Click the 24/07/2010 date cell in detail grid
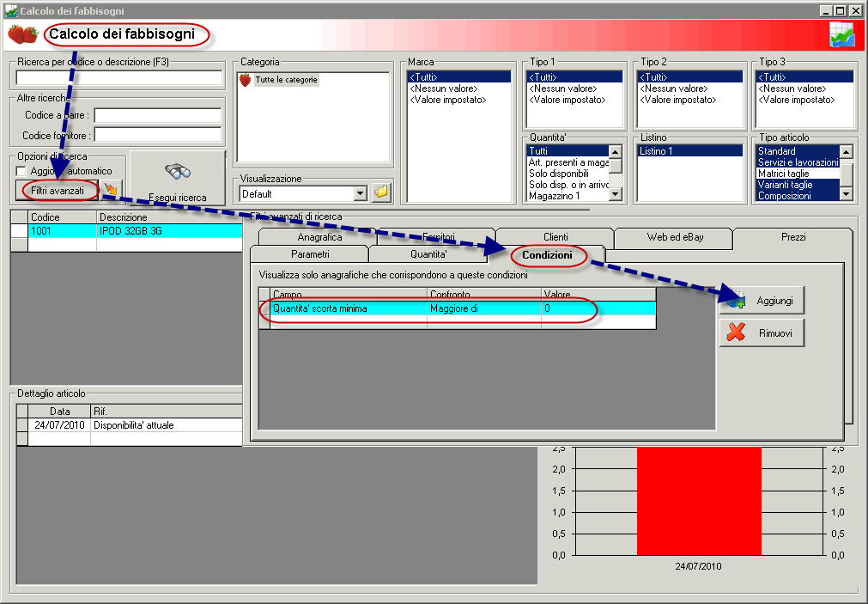This screenshot has width=868, height=604. pyautogui.click(x=59, y=425)
